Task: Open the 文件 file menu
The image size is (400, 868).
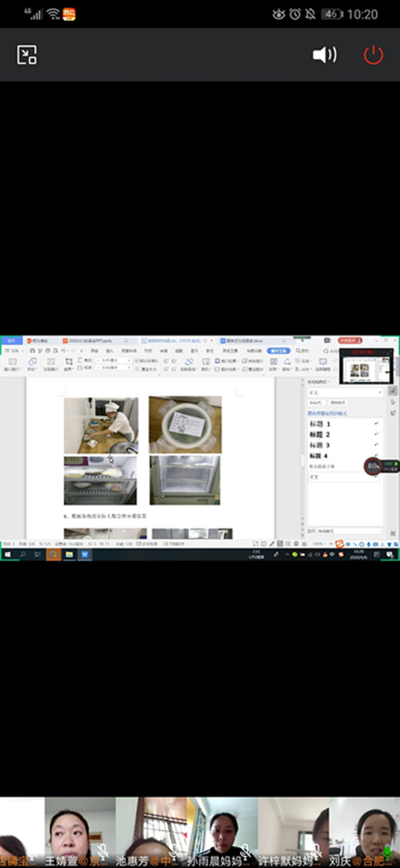Action: pyautogui.click(x=14, y=351)
